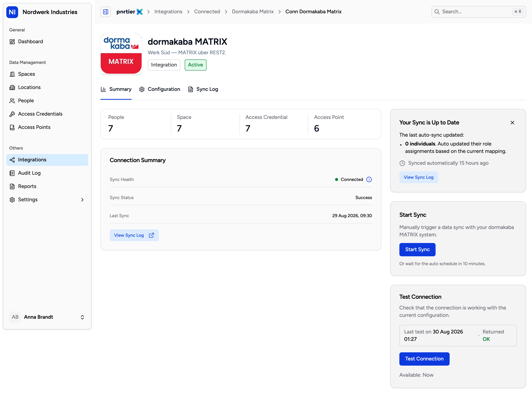Click the search magnifier icon

click(437, 12)
